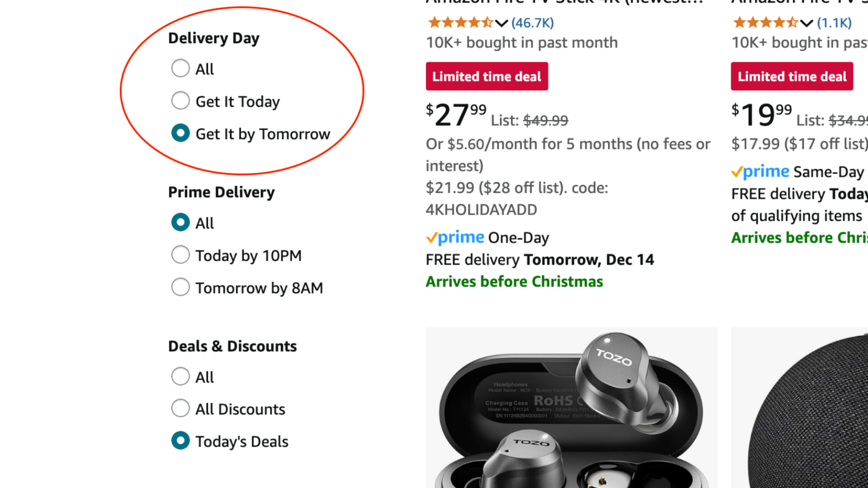Select "All" under Deals & Discounts

tap(181, 376)
